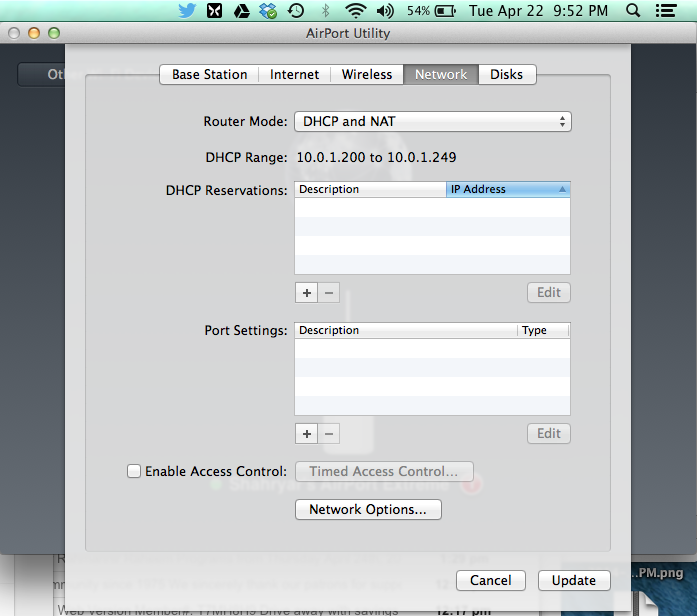
Task: Click the Bluetooth status icon
Action: pyautogui.click(x=325, y=10)
